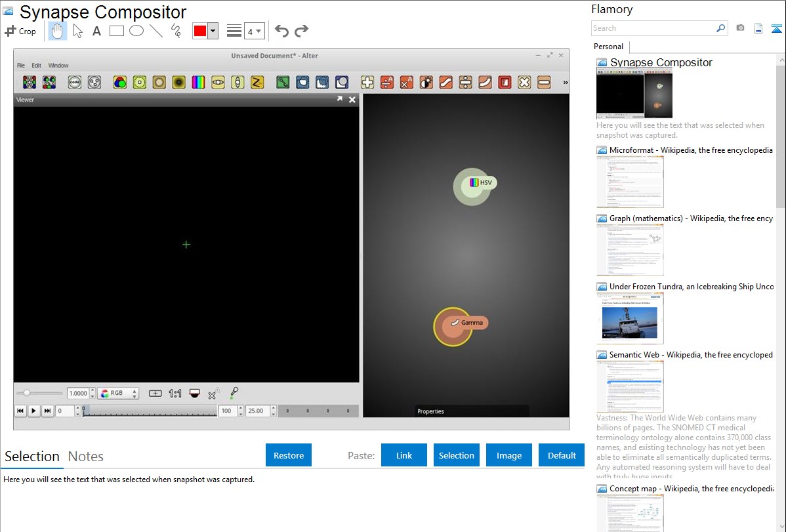Select the arrow pointer tool

[77, 31]
